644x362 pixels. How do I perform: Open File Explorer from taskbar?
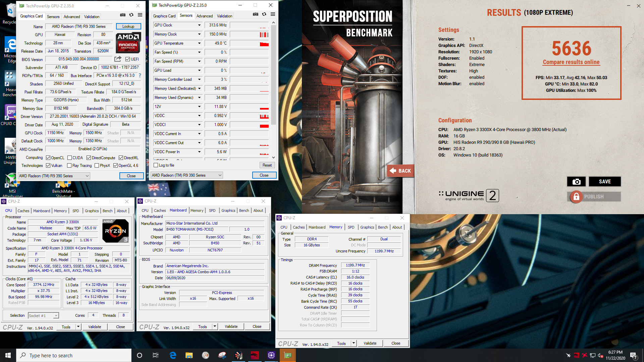point(189,355)
